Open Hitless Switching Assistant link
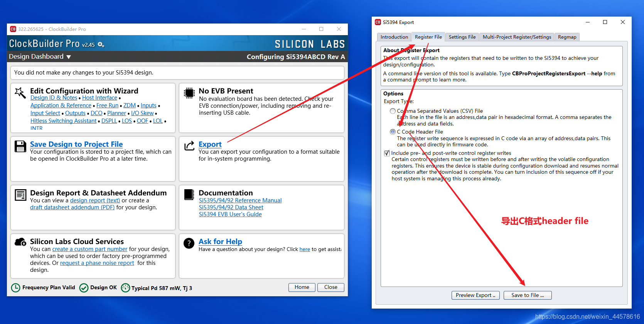Screen dimensions: 644x324 point(63,121)
